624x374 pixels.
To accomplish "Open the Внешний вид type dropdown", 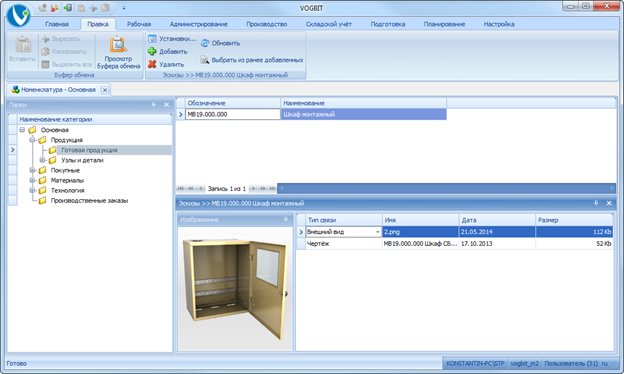I will (377, 232).
